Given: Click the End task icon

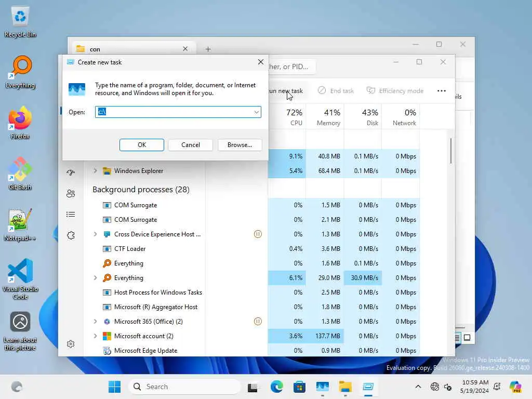Looking at the screenshot, I should pos(322,90).
